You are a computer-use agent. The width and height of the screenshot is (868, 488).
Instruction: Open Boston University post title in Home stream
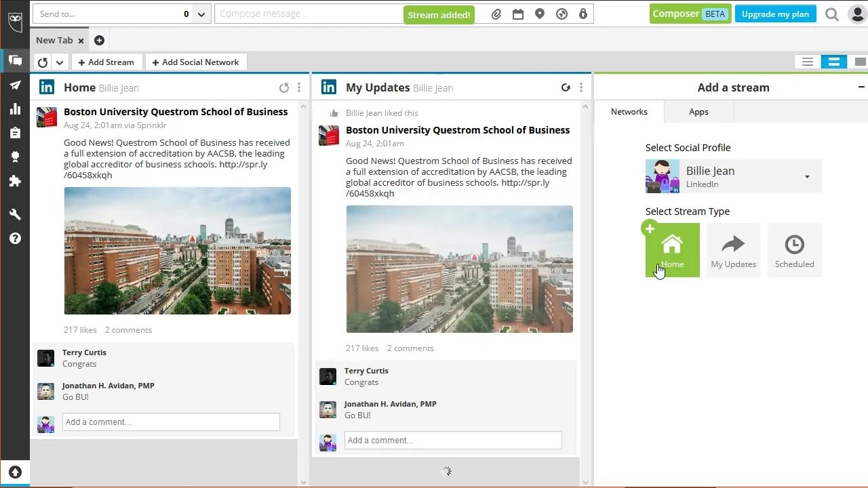click(x=176, y=112)
